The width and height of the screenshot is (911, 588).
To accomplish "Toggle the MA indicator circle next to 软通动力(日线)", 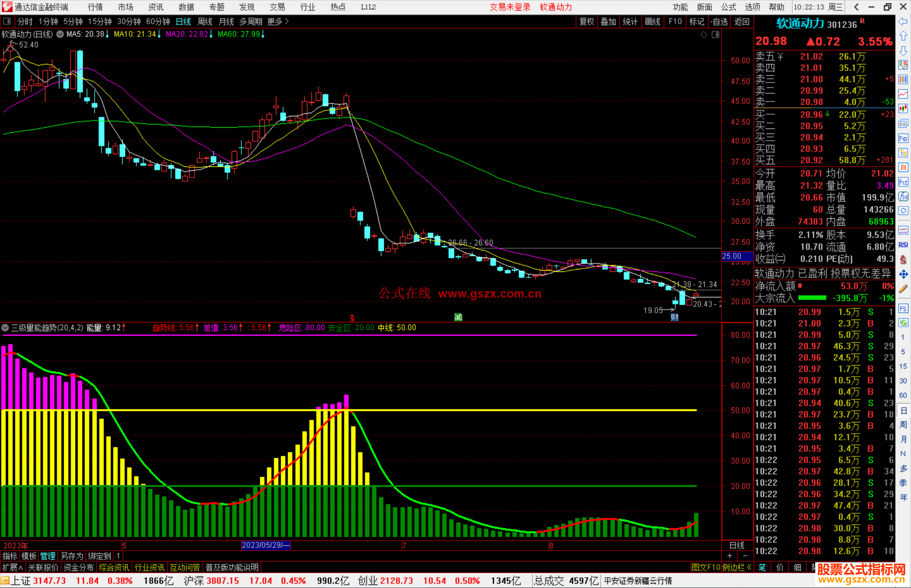I will tap(60, 34).
